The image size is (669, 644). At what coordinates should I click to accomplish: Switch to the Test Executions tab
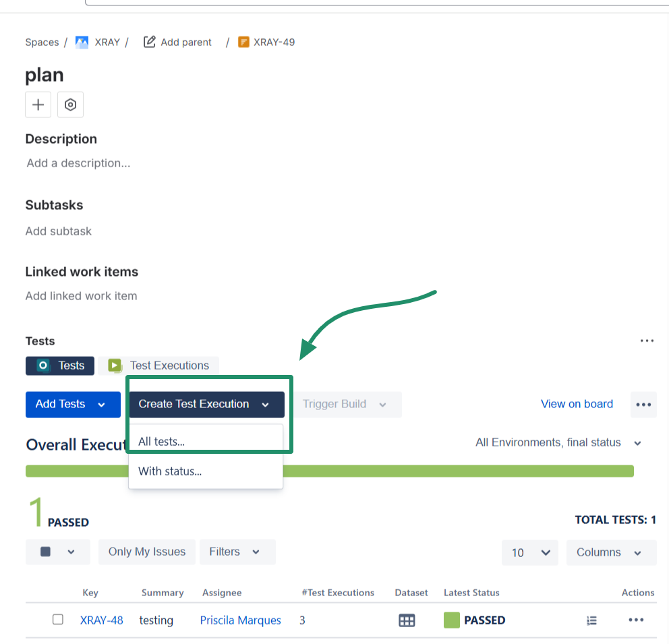(158, 365)
